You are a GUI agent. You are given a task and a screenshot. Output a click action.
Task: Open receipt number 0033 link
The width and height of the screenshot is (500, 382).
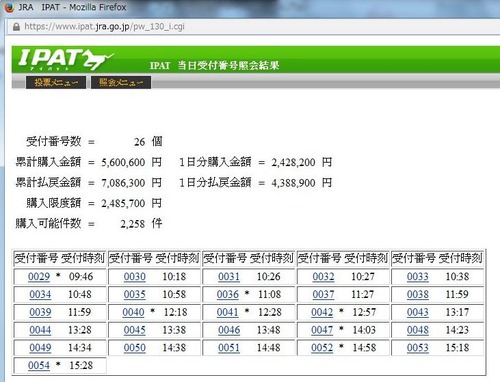pos(418,277)
